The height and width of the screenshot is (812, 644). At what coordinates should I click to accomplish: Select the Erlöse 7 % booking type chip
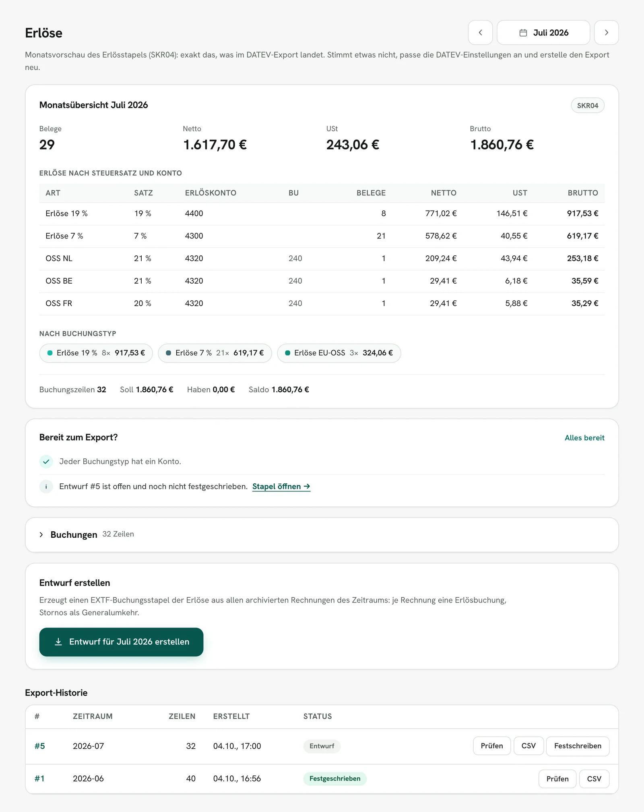point(215,353)
